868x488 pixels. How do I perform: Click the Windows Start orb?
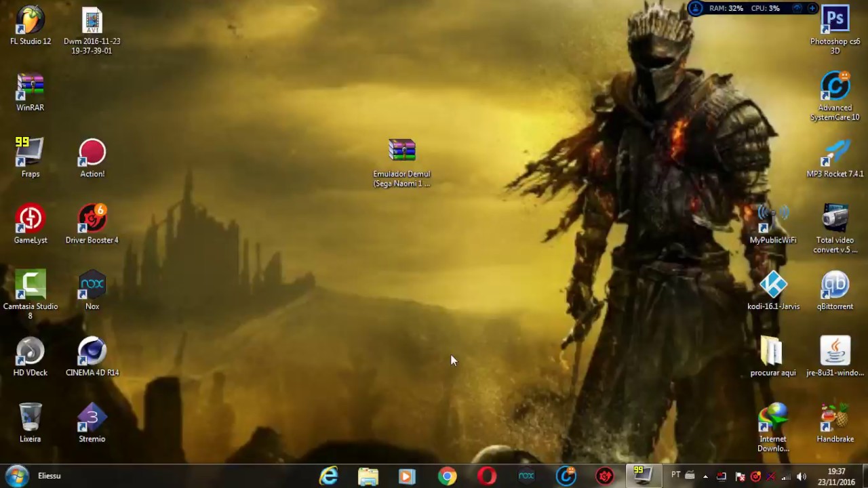click(x=16, y=476)
